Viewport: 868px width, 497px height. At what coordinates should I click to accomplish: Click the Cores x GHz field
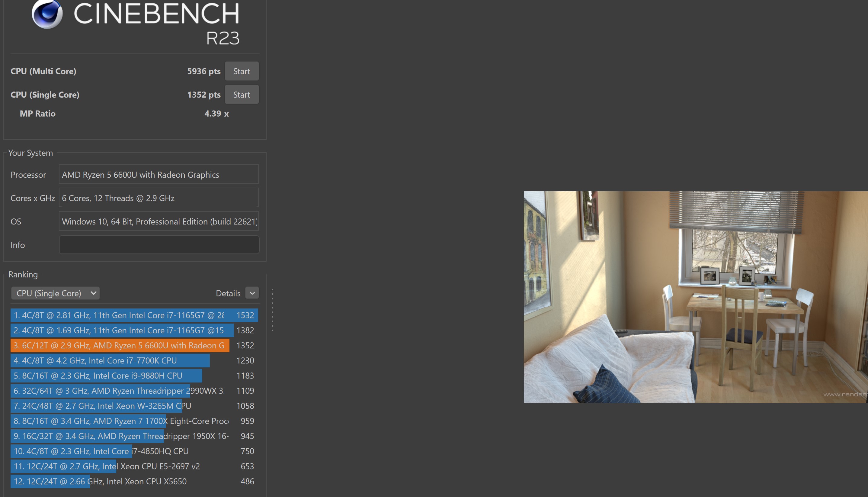pyautogui.click(x=159, y=198)
